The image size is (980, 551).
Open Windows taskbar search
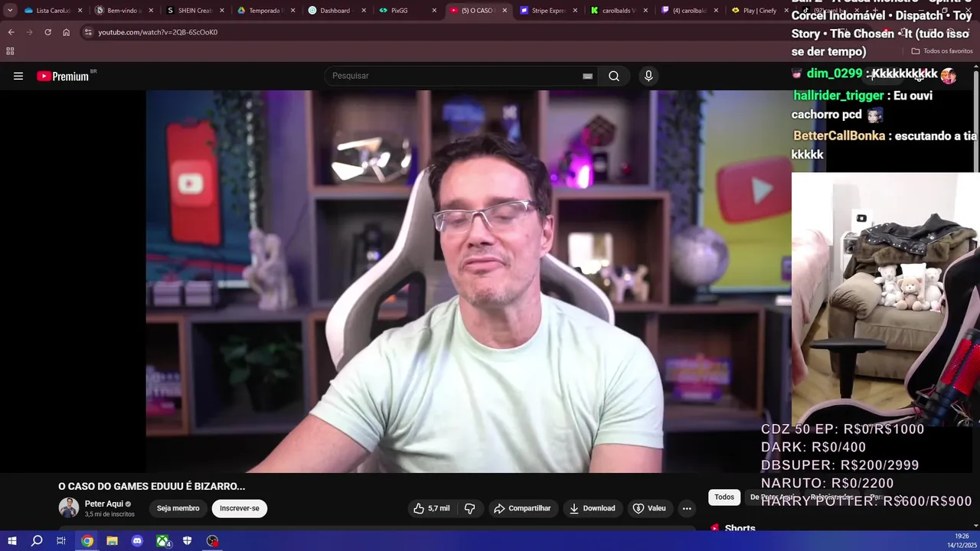pyautogui.click(x=37, y=541)
